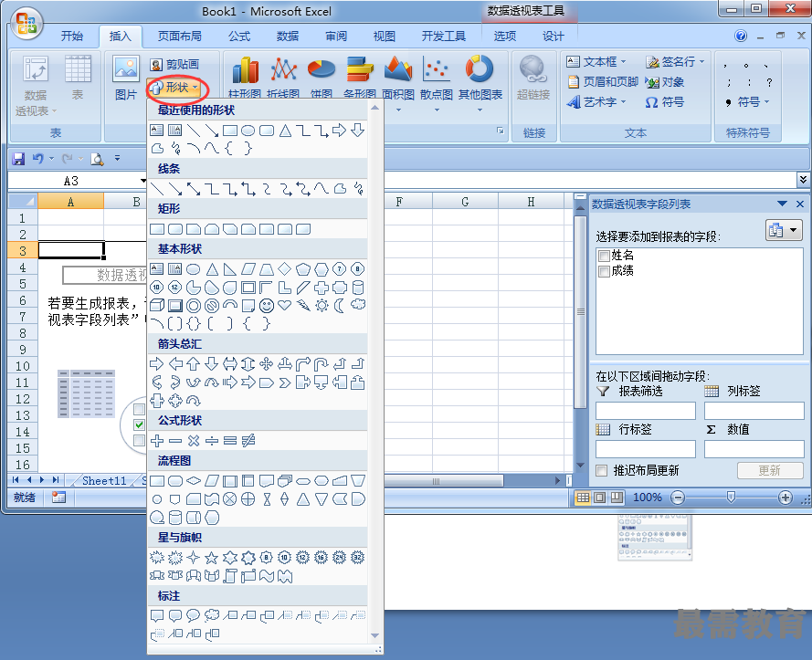This screenshot has height=660, width=812.
Task: Switch to Normal view in status bar
Action: point(583,498)
